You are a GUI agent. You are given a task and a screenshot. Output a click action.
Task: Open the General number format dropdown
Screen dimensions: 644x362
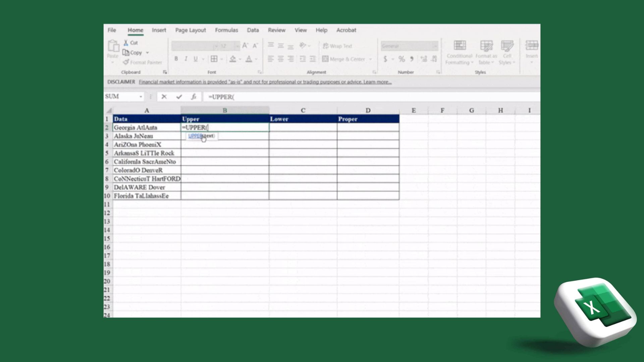(x=435, y=46)
